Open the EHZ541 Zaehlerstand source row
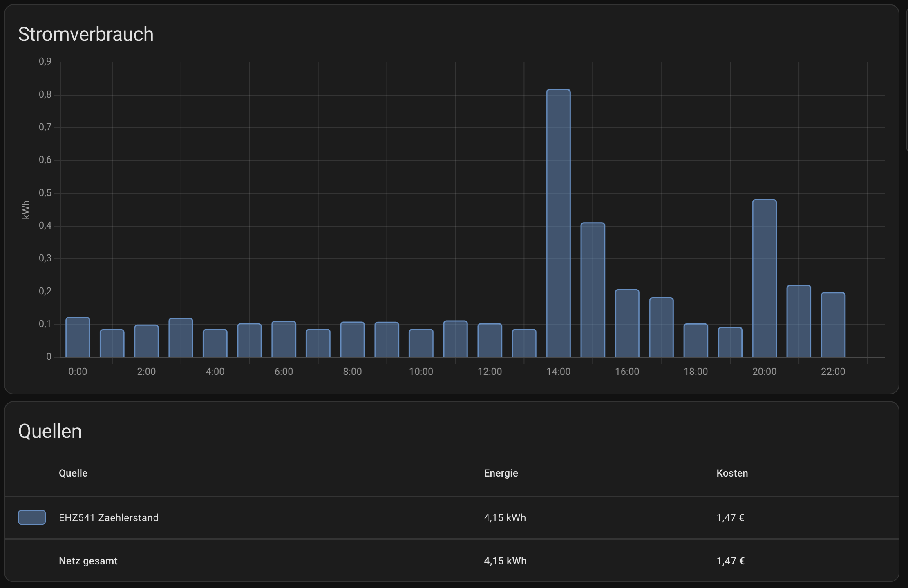The height and width of the screenshot is (588, 908). click(109, 518)
